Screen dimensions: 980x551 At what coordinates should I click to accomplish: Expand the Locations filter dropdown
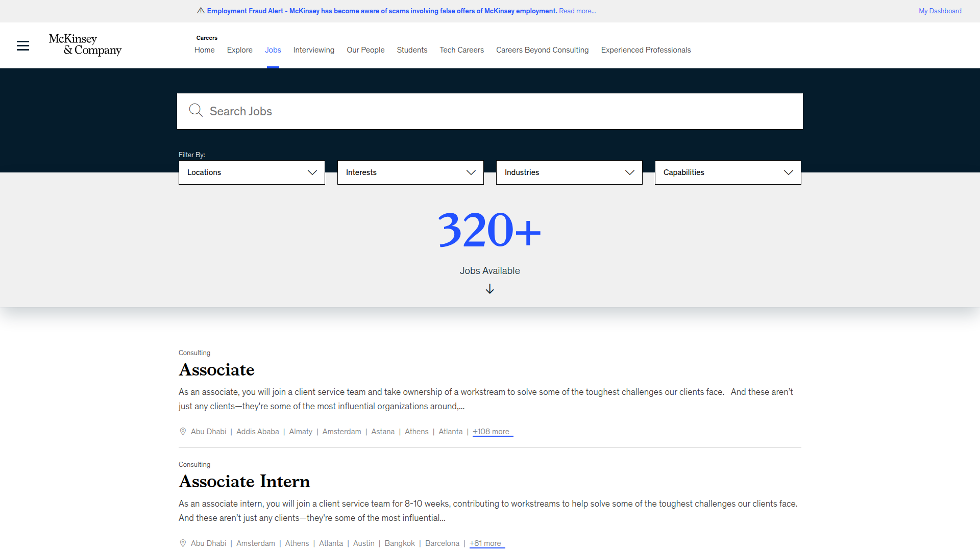click(x=252, y=172)
